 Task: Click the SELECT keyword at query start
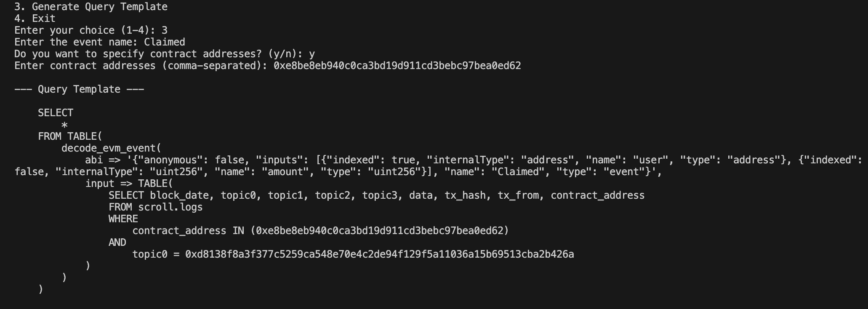point(56,113)
